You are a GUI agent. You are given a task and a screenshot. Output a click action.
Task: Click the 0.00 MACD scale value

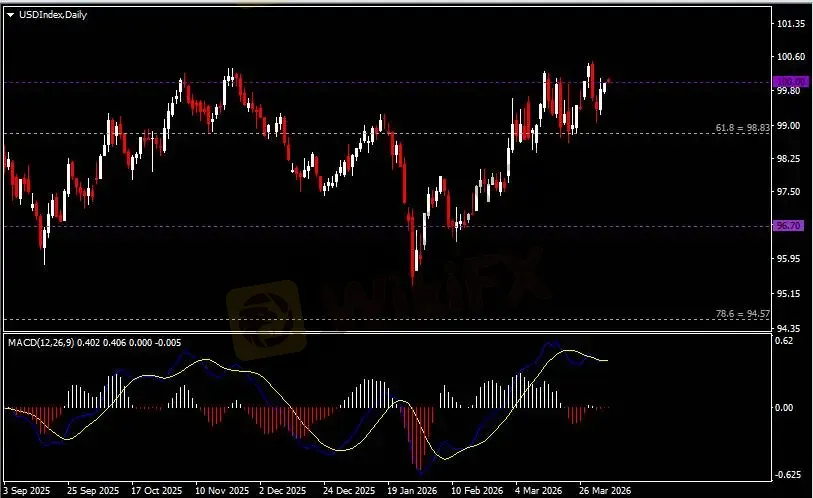coord(786,408)
